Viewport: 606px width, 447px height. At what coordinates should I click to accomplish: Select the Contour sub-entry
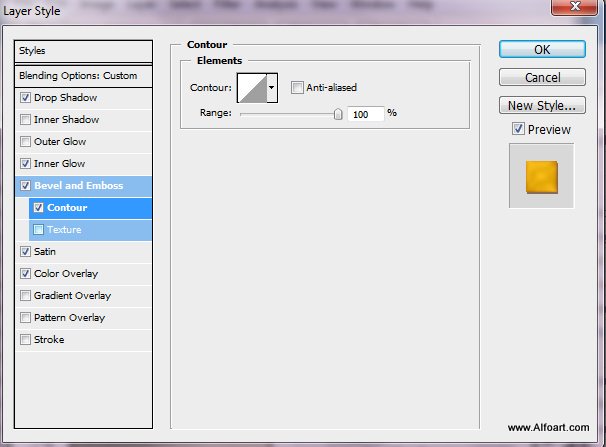tap(67, 208)
